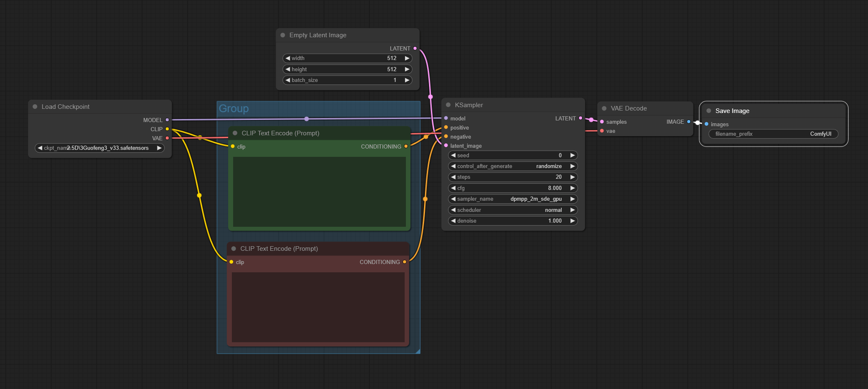Increase width value with right arrow
The width and height of the screenshot is (868, 389).
(407, 58)
